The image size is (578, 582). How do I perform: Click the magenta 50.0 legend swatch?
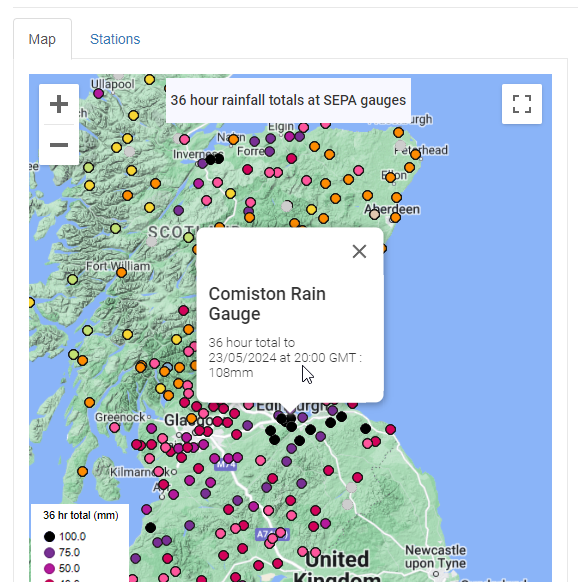tap(49, 569)
